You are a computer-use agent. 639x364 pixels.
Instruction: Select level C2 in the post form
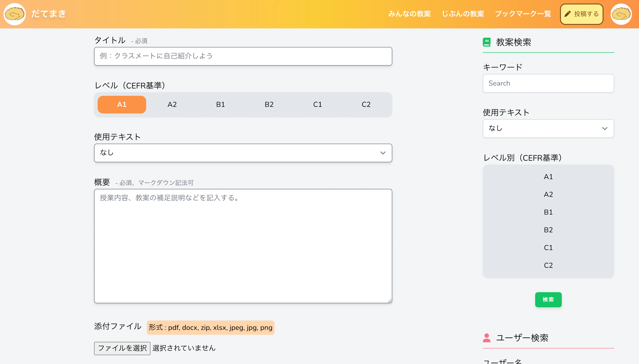coord(366,104)
